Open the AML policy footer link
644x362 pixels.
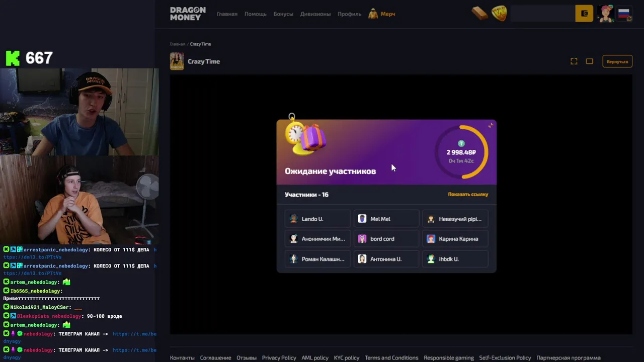coord(315,358)
